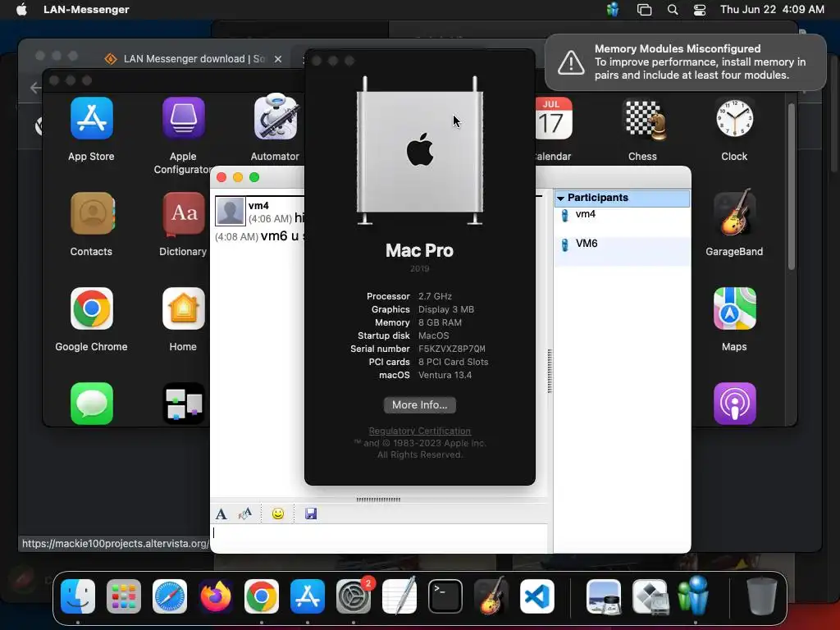Click serial number F5KZVXZ8P7QM
840x630 pixels.
coord(452,349)
